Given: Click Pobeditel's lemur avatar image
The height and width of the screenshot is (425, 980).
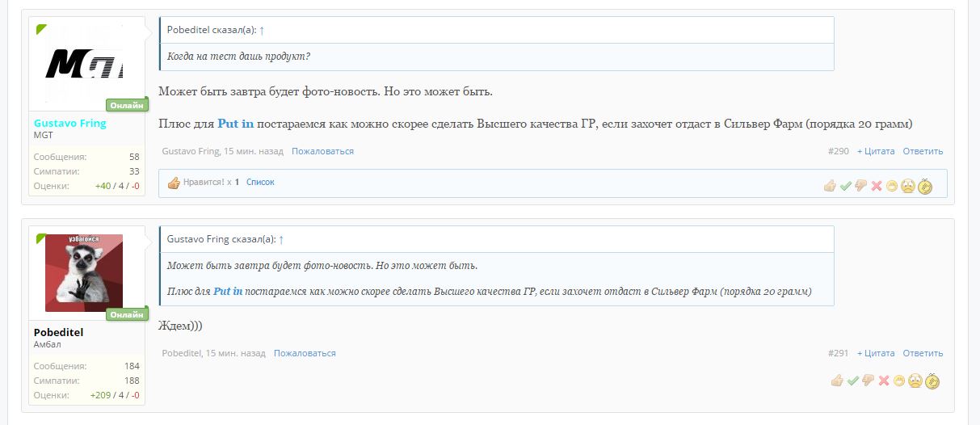Looking at the screenshot, I should (x=84, y=272).
